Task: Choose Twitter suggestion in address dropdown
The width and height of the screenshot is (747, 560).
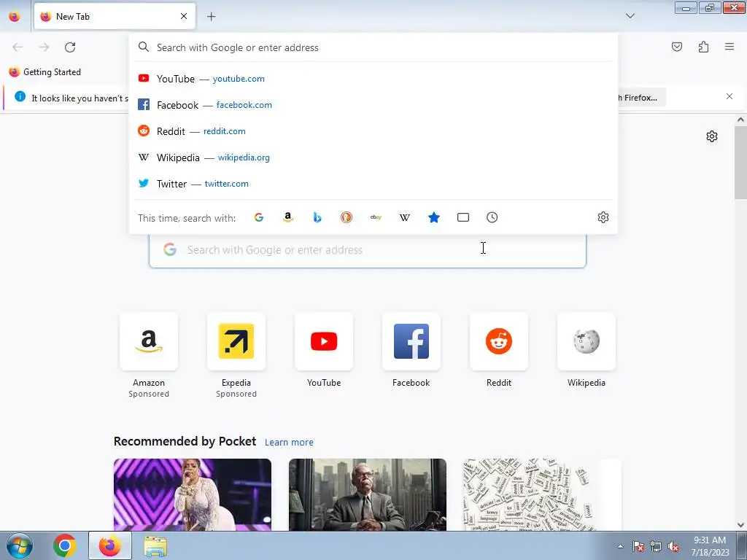Action: (x=373, y=183)
